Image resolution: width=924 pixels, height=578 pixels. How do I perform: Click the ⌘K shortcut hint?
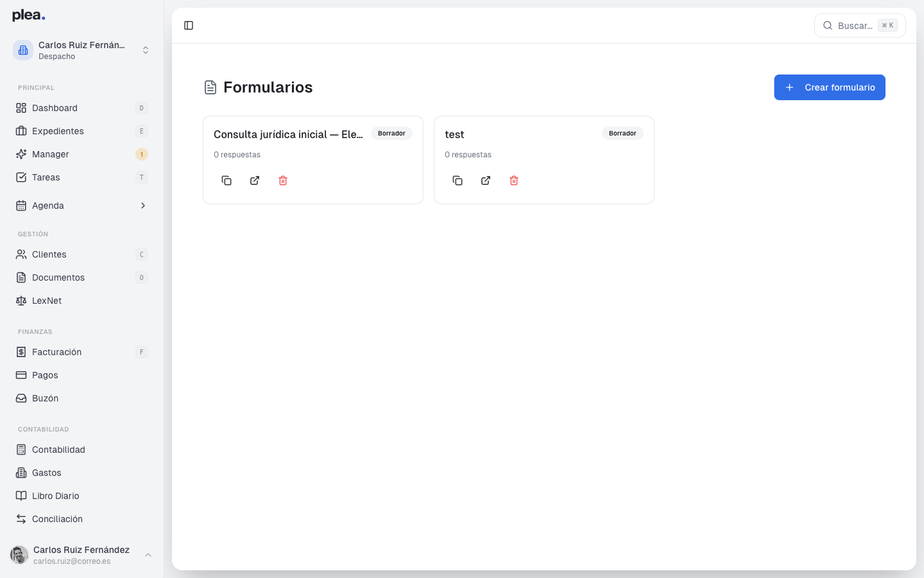[887, 26]
